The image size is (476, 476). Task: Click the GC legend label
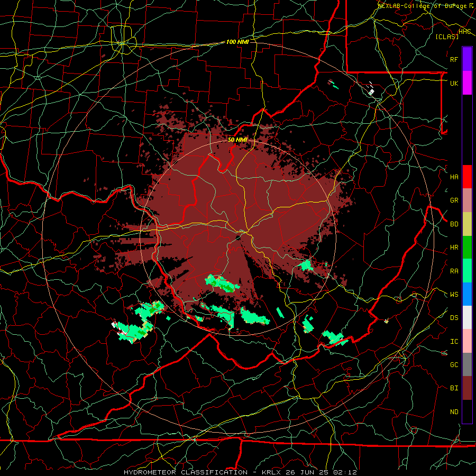[454, 365]
